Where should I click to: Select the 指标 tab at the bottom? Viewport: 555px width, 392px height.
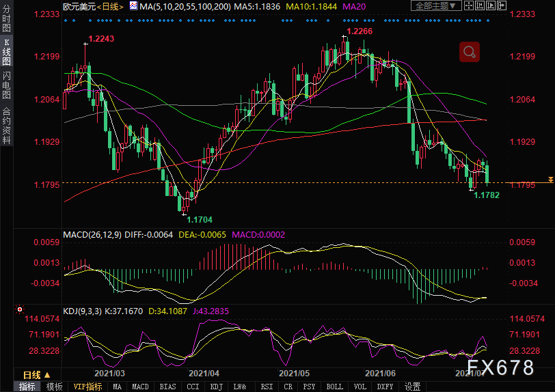tap(27, 387)
